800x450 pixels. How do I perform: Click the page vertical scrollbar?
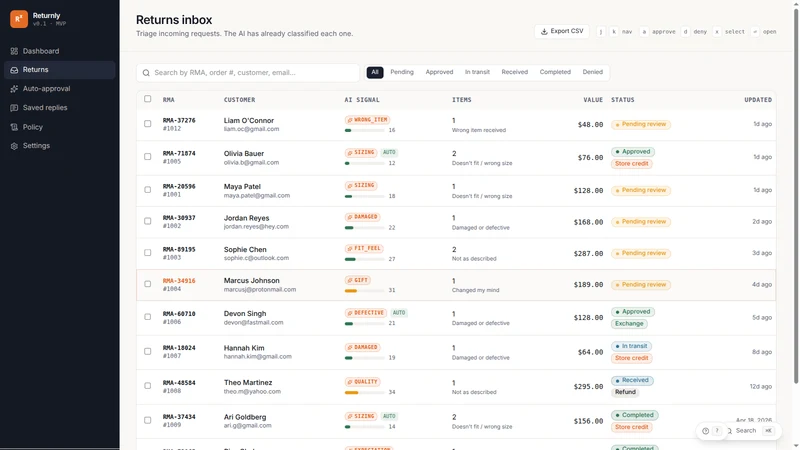coord(795,194)
